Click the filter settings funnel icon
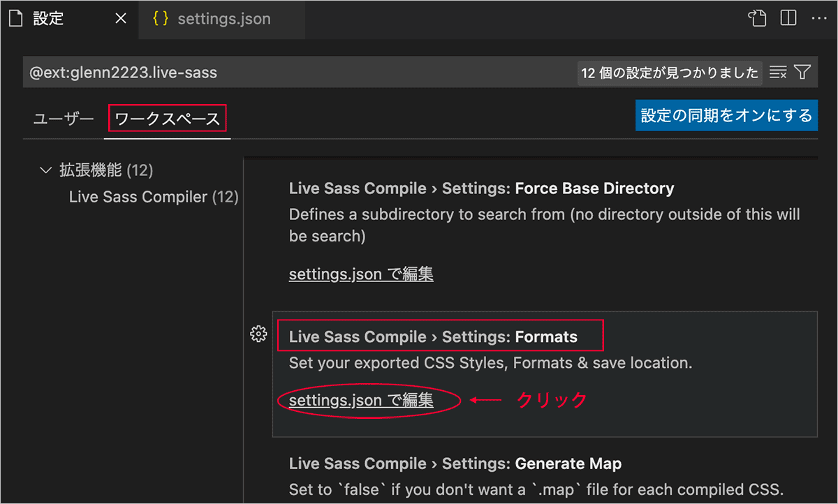 click(x=802, y=73)
